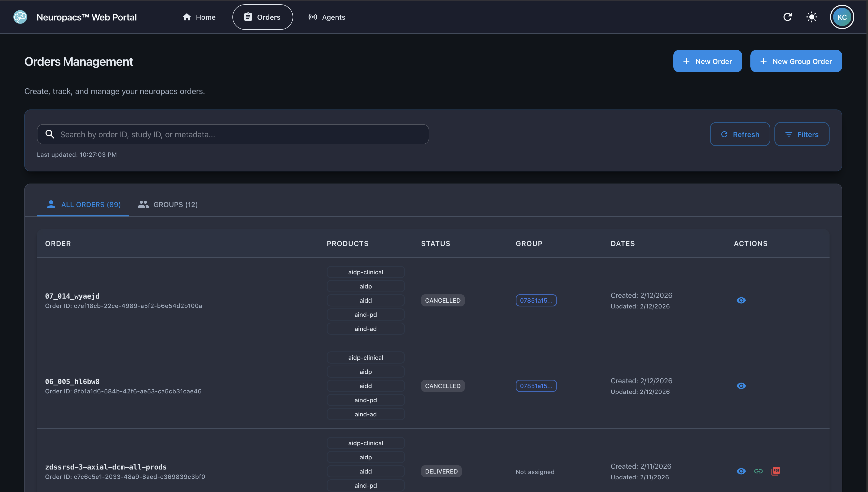
Task: View details of order 07_014_wyaejd via eye icon
Action: coord(741,300)
